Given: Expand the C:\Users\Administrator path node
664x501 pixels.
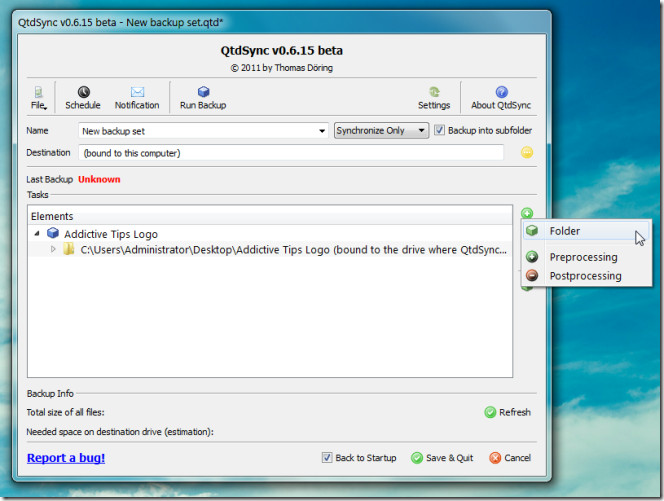Looking at the screenshot, I should pyautogui.click(x=53, y=249).
